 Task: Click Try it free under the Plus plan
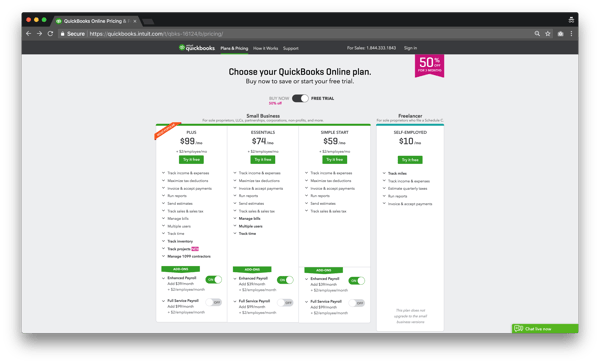(x=191, y=160)
